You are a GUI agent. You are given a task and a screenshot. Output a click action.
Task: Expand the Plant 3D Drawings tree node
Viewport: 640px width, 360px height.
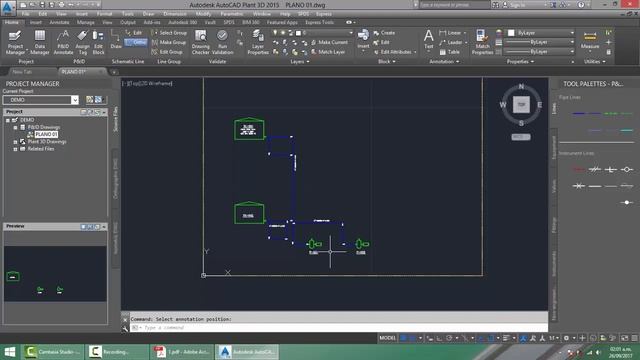tap(16, 142)
